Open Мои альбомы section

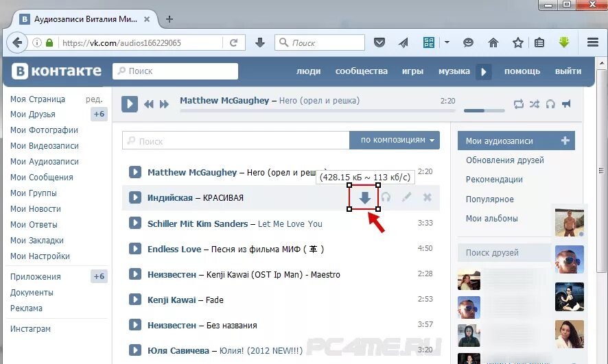(491, 219)
